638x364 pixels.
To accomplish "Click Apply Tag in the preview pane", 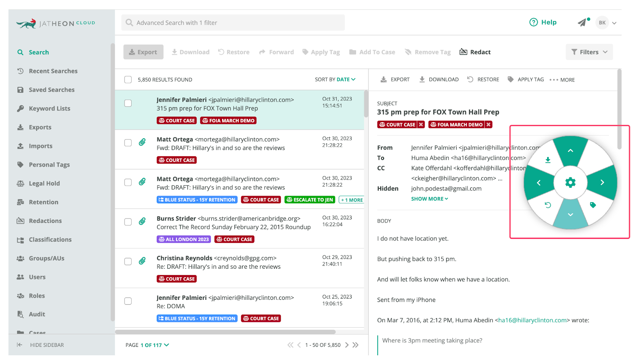I will coord(526,79).
